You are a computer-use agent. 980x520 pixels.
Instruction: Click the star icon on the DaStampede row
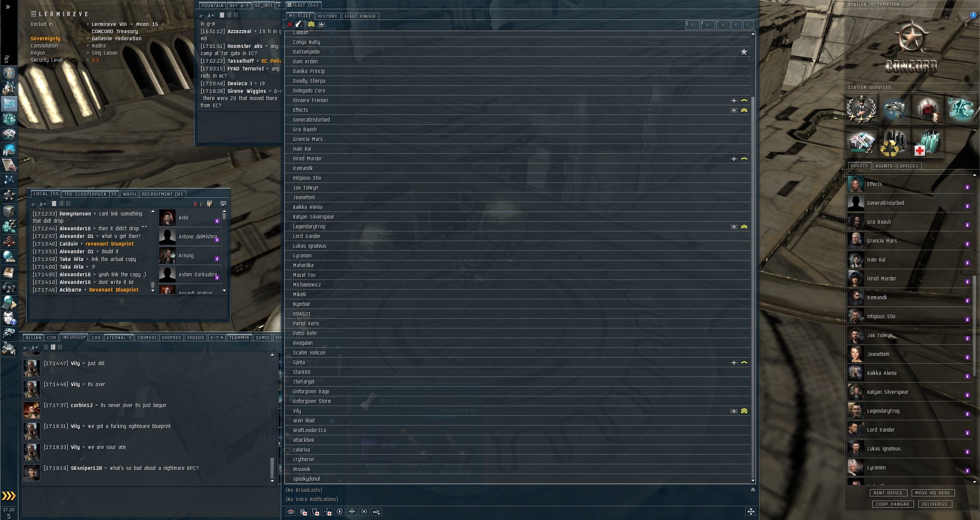(x=744, y=52)
